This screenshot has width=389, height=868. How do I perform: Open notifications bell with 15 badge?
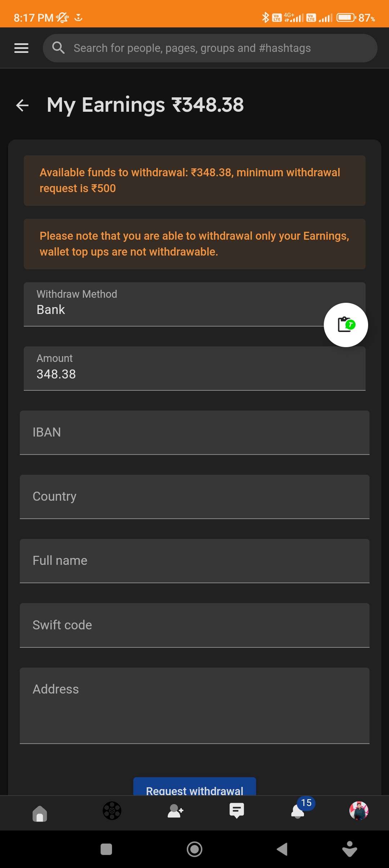[x=298, y=811]
